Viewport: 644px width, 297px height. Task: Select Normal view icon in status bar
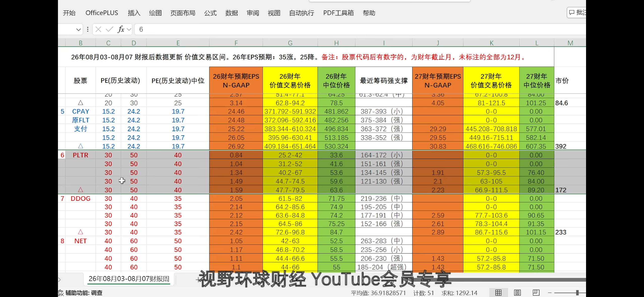[498, 292]
